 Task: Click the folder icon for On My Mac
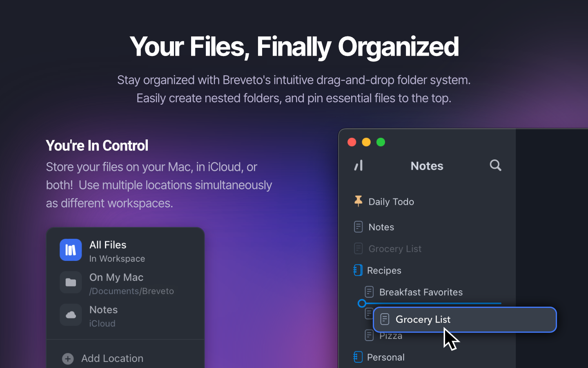point(71,283)
